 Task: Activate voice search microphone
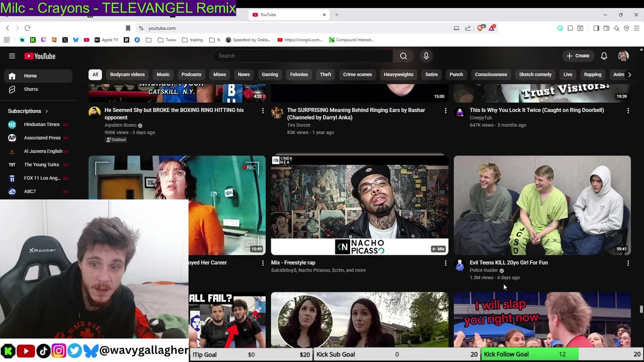click(426, 56)
